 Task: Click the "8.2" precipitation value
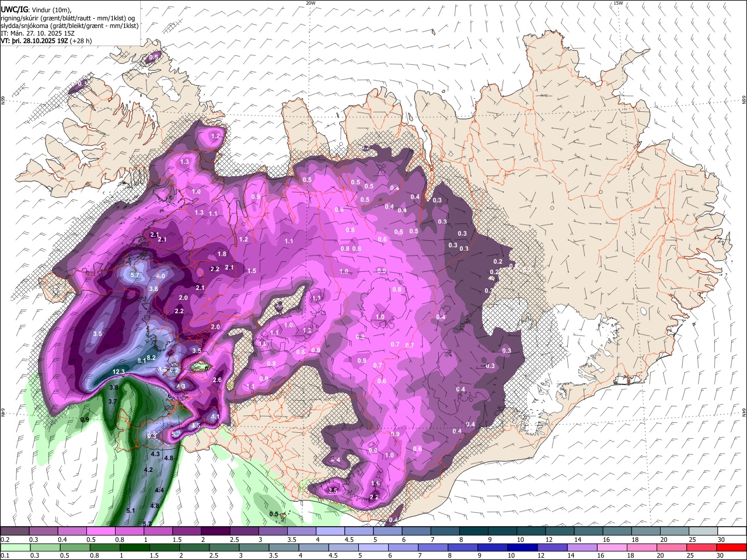151,358
